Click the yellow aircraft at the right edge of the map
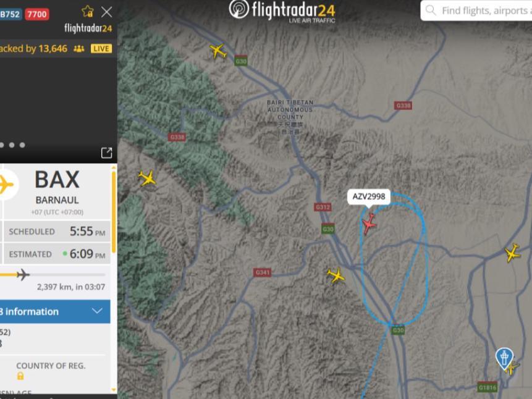 pyautogui.click(x=512, y=253)
